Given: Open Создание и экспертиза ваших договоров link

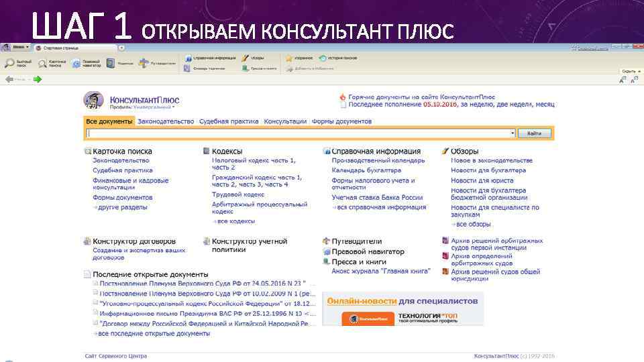Looking at the screenshot, I should (x=139, y=253).
